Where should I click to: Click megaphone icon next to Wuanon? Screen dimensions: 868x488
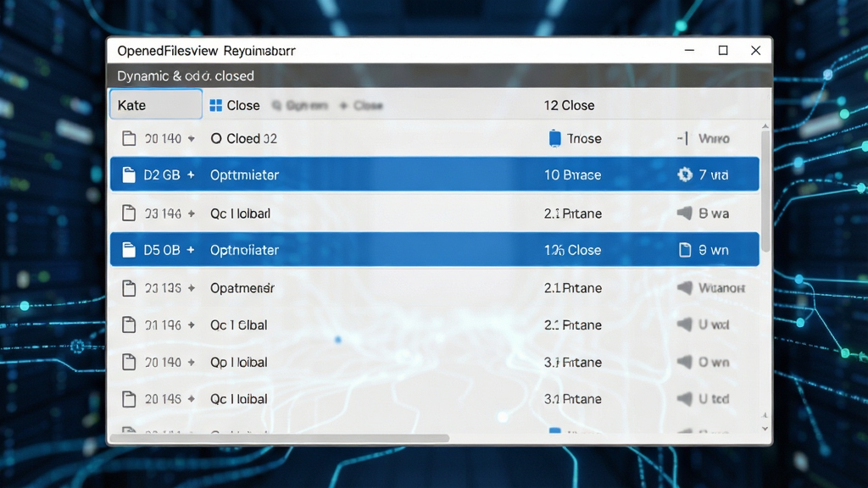click(x=685, y=288)
